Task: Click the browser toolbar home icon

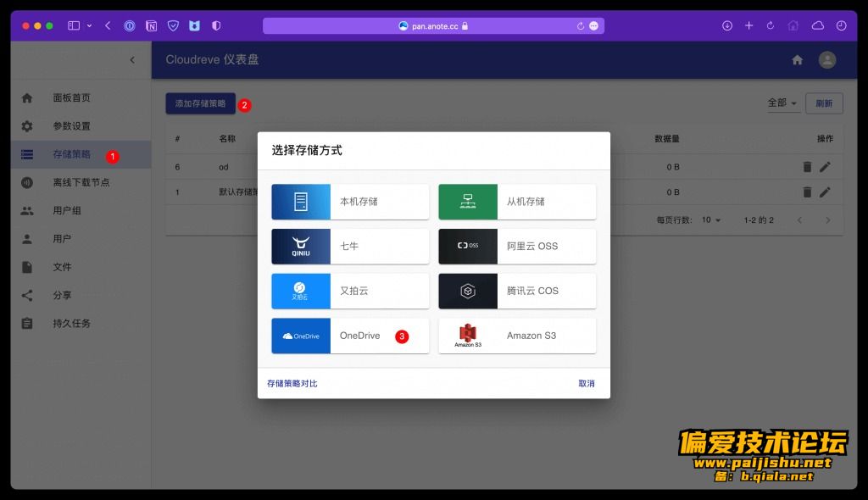Action: tap(793, 25)
